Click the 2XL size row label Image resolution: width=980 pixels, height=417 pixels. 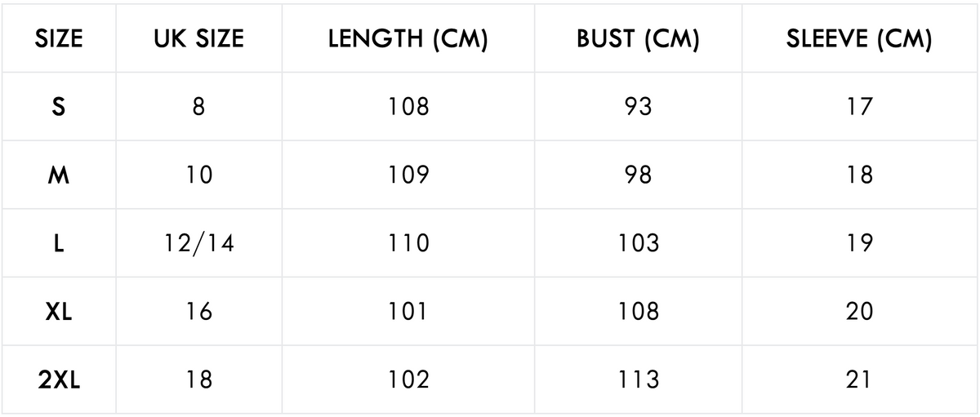pos(59,379)
